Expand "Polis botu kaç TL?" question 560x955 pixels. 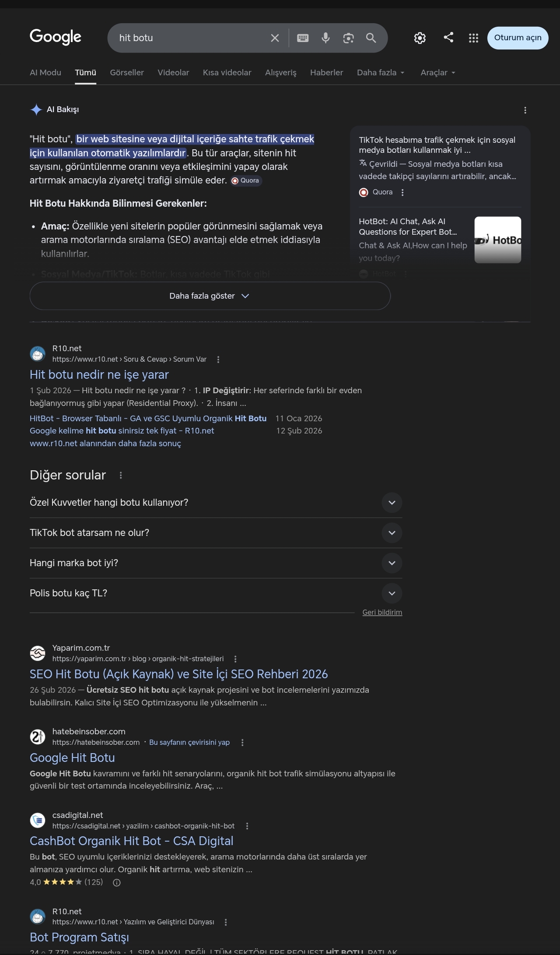(x=216, y=593)
